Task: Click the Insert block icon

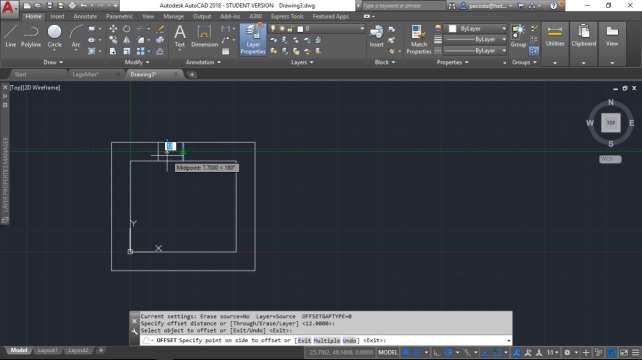Action: [x=376, y=36]
